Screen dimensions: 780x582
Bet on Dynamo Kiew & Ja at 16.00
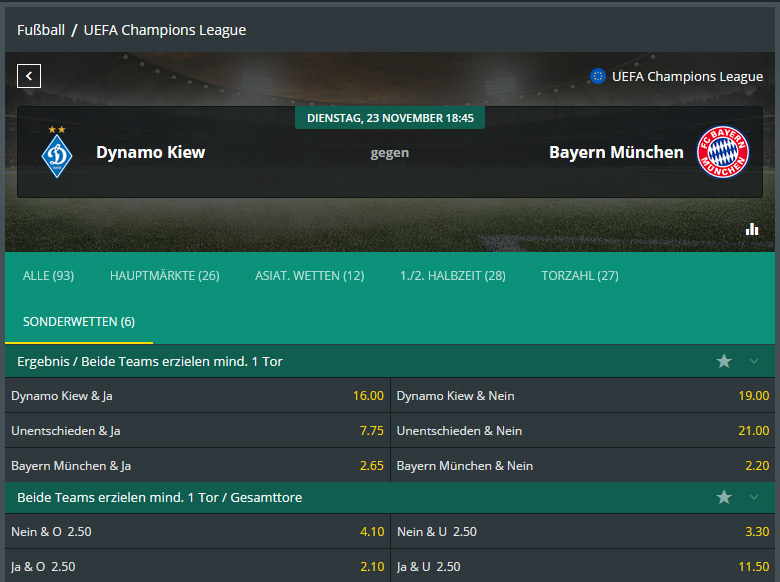click(x=197, y=395)
